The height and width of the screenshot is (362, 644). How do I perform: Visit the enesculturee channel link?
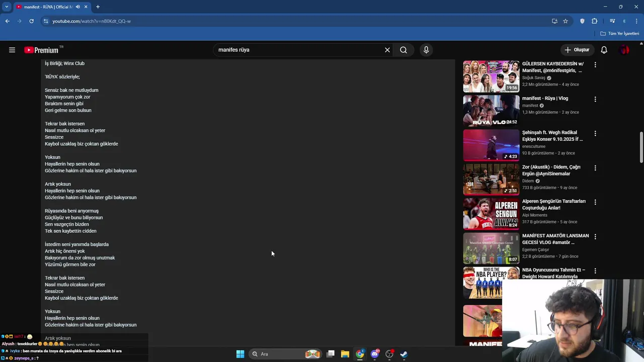pos(534,146)
